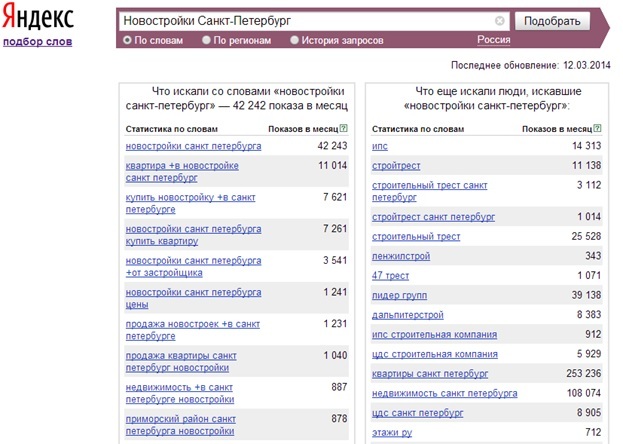Click the Подобрать button
Screen dimensions: 623x444
pos(552,21)
